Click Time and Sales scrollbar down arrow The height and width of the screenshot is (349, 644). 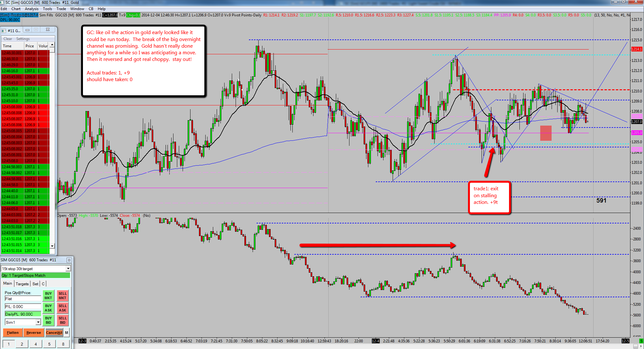52,245
